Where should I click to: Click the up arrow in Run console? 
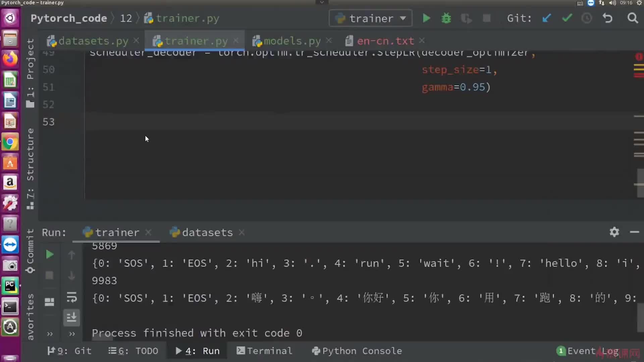pyautogui.click(x=71, y=255)
